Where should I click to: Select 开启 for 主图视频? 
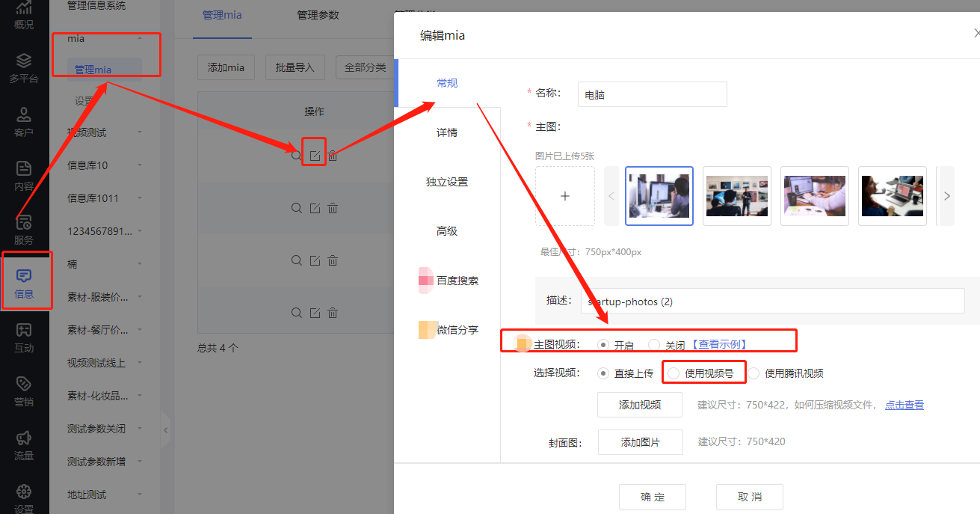[x=603, y=345]
